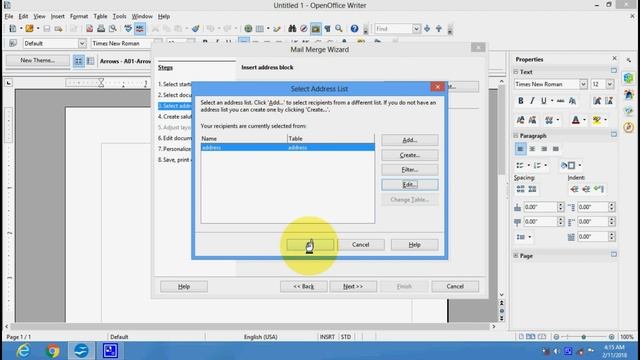Open the Window menu

coord(142,16)
